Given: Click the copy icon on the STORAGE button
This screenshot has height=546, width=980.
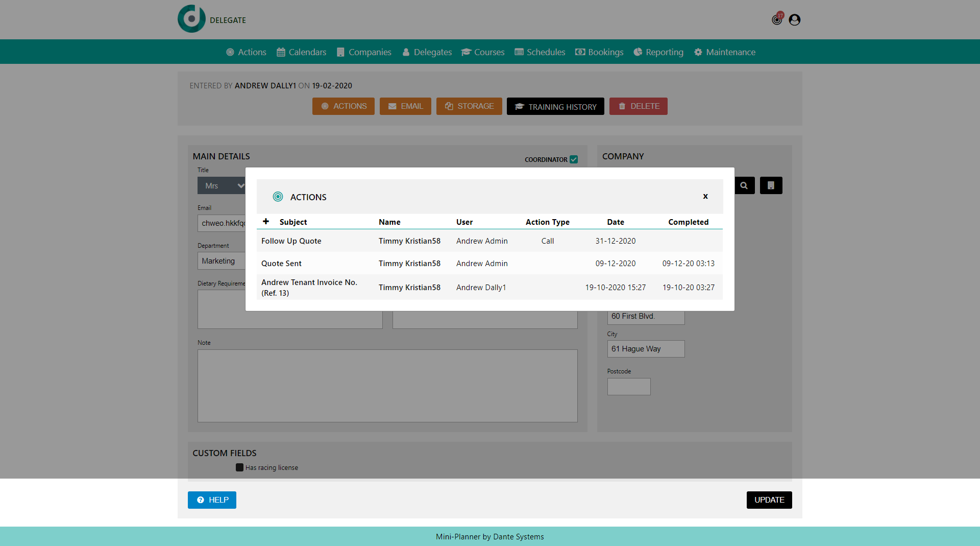Looking at the screenshot, I should click(449, 106).
